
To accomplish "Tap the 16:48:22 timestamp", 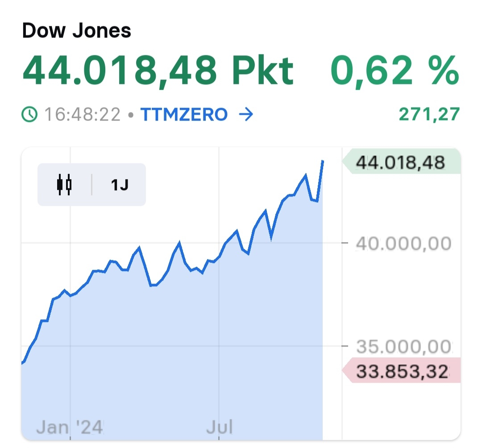I will (83, 115).
